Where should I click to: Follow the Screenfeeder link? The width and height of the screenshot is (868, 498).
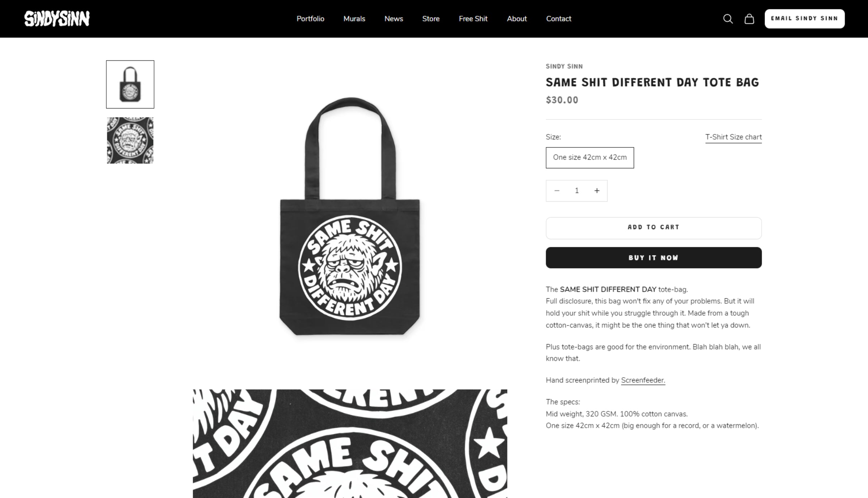coord(643,380)
